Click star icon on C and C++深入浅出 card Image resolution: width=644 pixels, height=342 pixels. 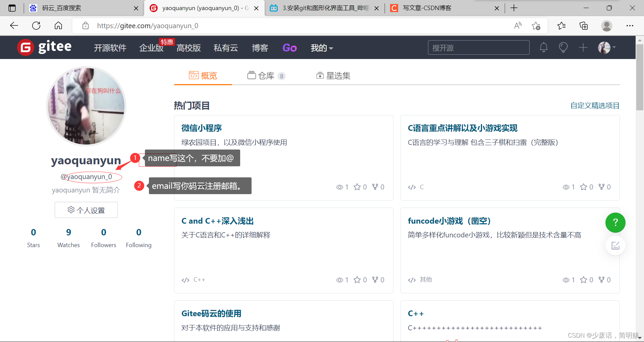point(357,280)
